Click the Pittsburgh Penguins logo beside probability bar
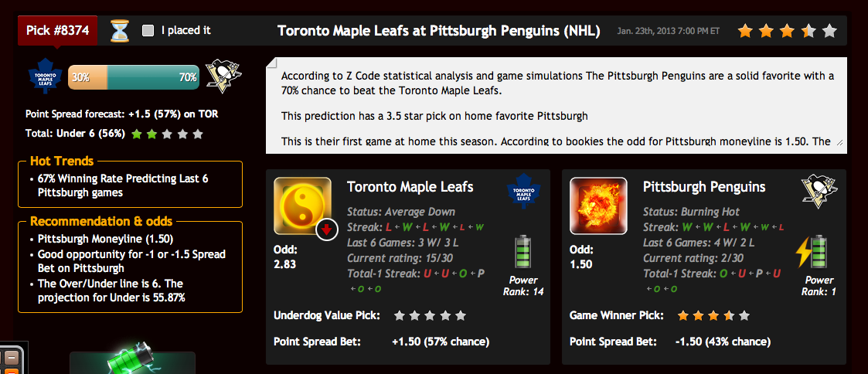The width and height of the screenshot is (868, 374). 223,77
